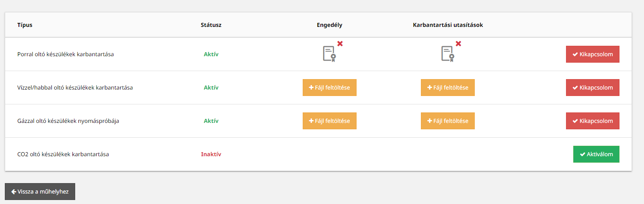This screenshot has width=644, height=204.
Task: Open the Karbantartási utasítások document icon
Action: [448, 54]
